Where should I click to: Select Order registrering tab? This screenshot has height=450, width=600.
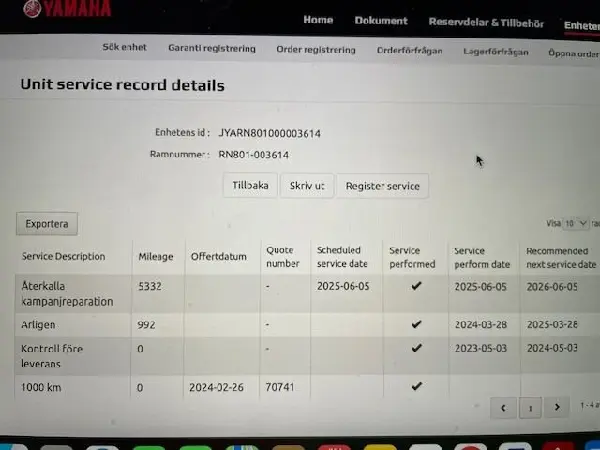click(315, 49)
